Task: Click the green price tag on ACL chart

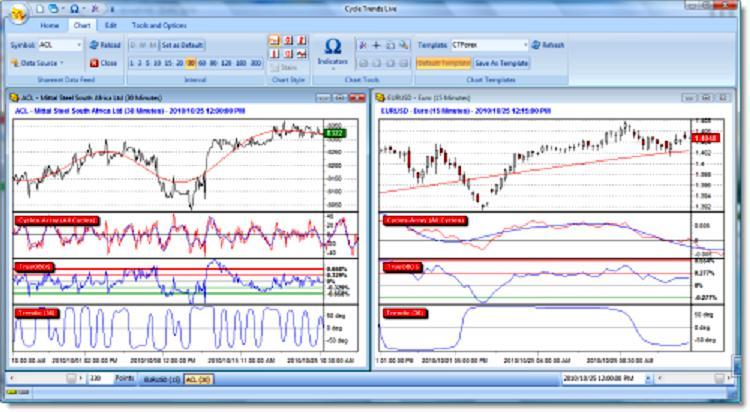Action: (x=335, y=134)
